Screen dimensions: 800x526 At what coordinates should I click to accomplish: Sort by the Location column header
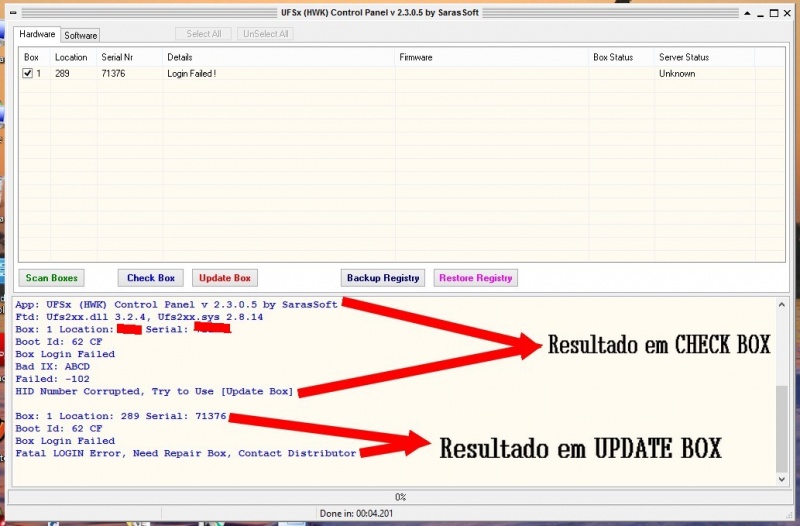coord(73,57)
